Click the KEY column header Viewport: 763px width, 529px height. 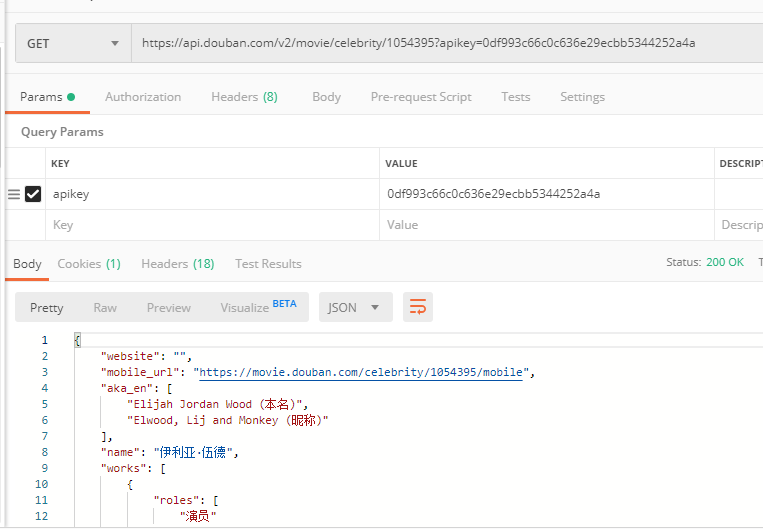[60, 164]
